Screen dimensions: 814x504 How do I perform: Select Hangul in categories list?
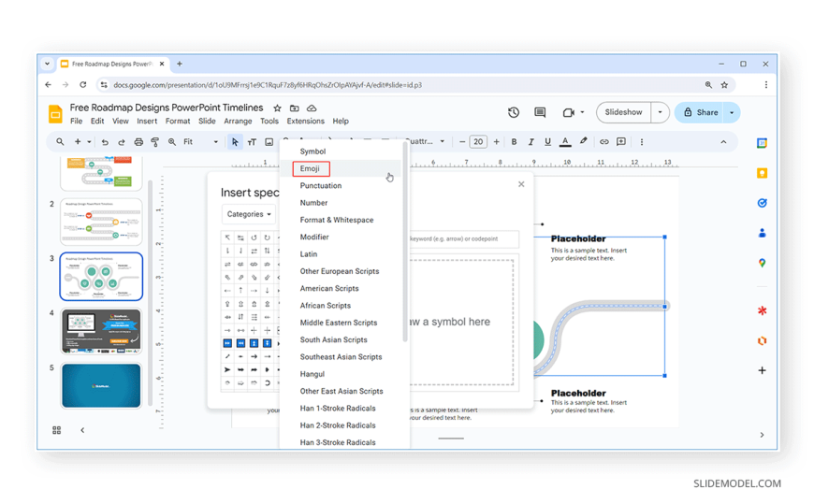point(312,374)
